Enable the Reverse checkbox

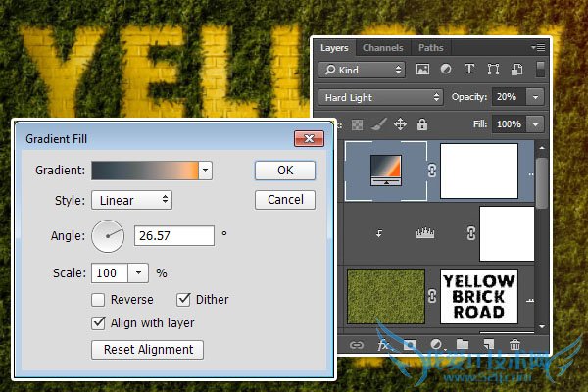(98, 300)
